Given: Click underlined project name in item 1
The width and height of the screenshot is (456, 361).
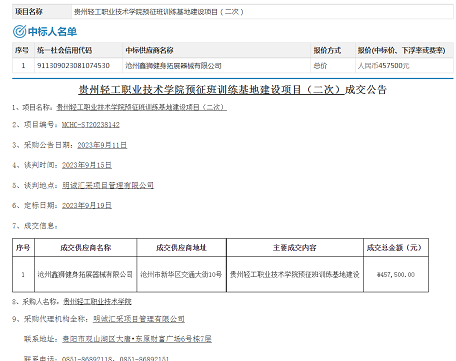Looking at the screenshot, I should coord(142,107).
